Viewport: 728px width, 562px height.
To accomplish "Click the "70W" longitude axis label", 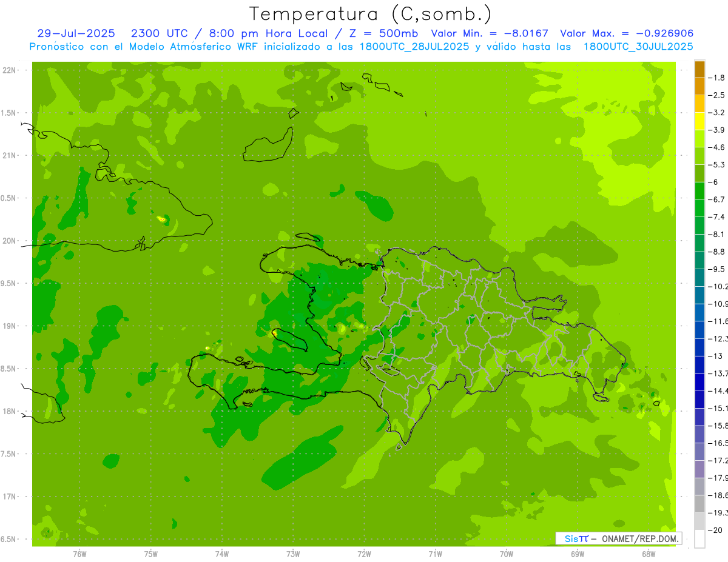I will tap(507, 554).
